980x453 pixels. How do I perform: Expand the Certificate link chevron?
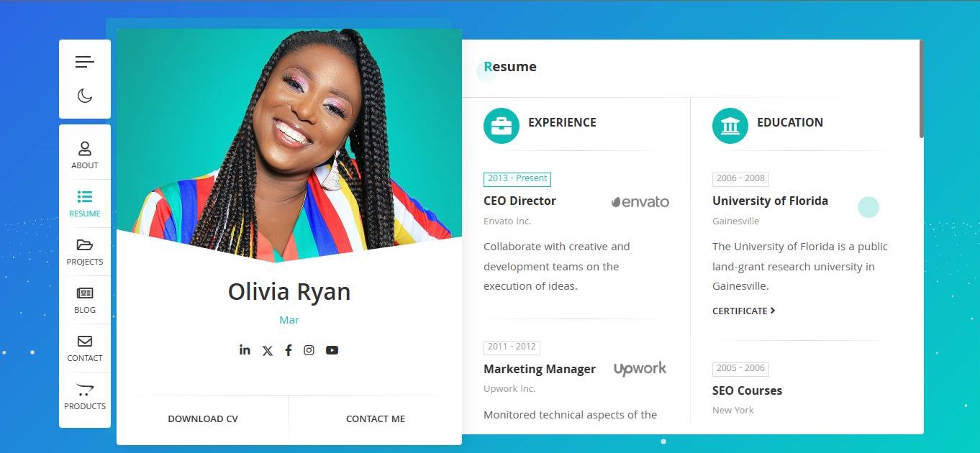(773, 311)
